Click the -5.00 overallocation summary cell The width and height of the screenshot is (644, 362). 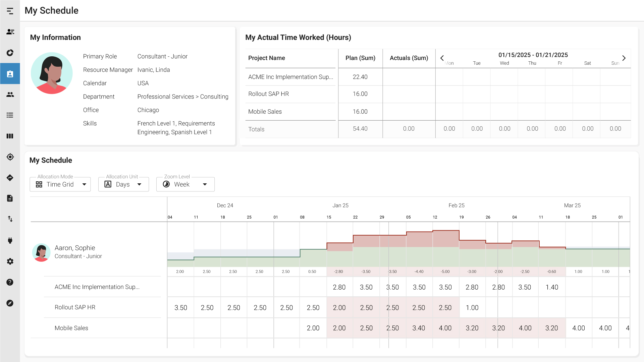tap(445, 271)
